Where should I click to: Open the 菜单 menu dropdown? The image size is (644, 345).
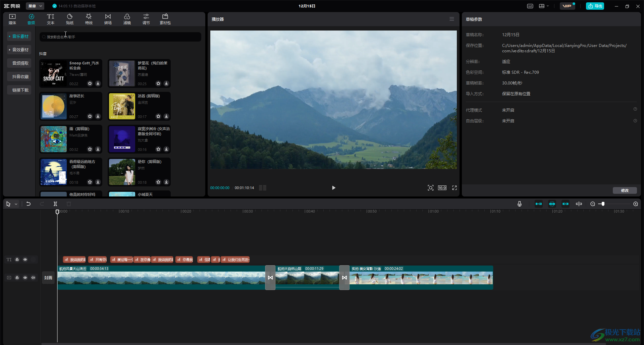click(x=35, y=6)
